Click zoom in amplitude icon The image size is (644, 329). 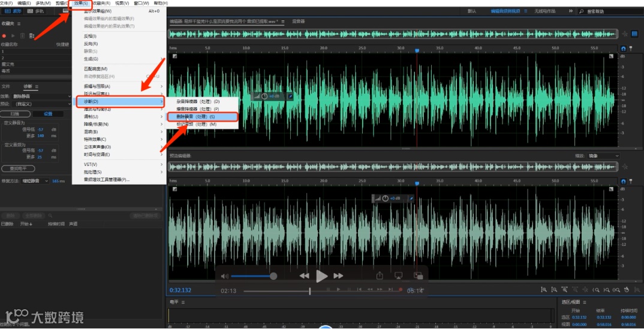click(544, 289)
